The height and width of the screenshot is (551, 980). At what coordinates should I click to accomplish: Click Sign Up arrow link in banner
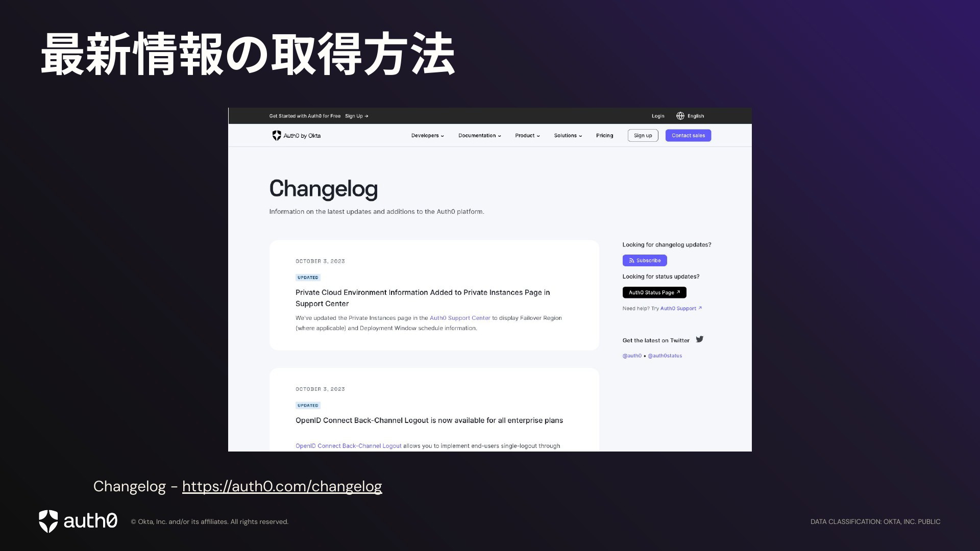coord(357,116)
